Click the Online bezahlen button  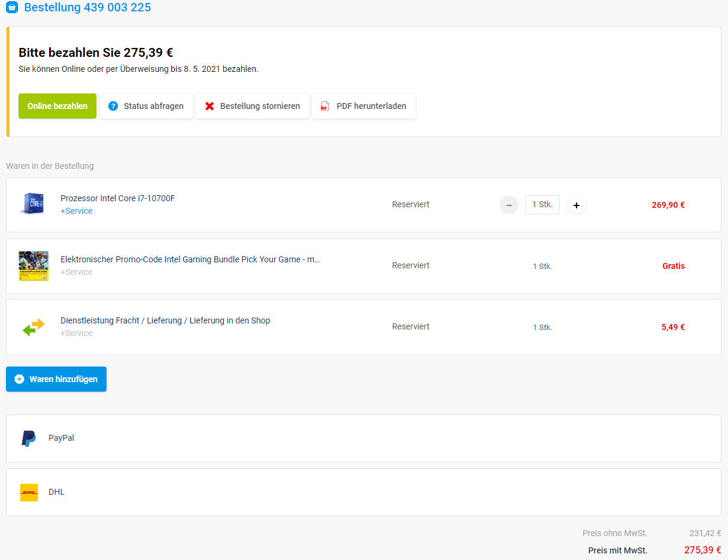(x=57, y=106)
